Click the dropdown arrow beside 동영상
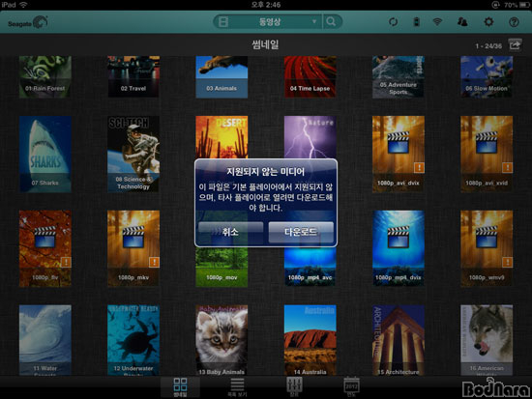Viewport: 532px width, 399px height. (x=314, y=21)
